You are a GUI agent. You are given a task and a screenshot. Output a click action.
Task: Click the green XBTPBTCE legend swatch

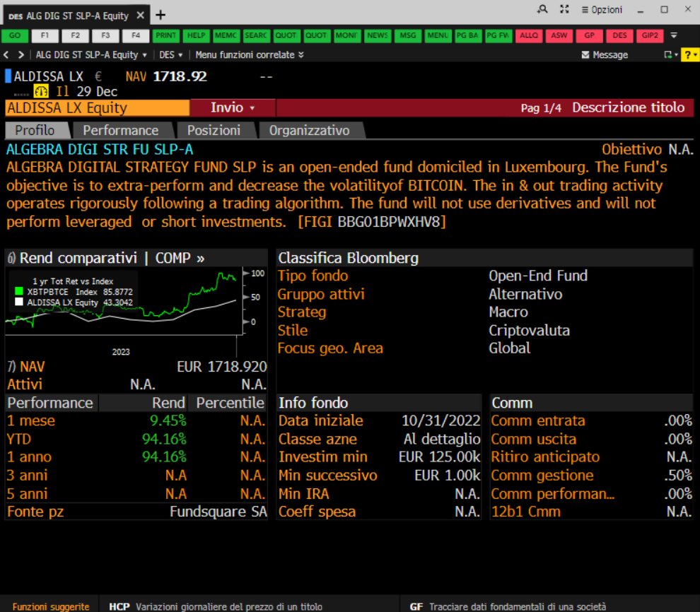click(19, 291)
